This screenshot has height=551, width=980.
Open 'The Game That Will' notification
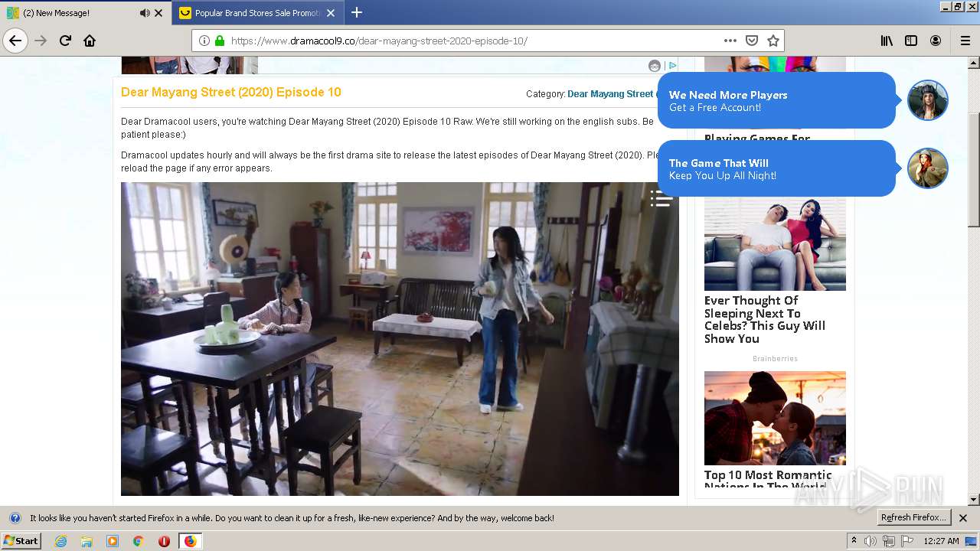[x=776, y=168]
